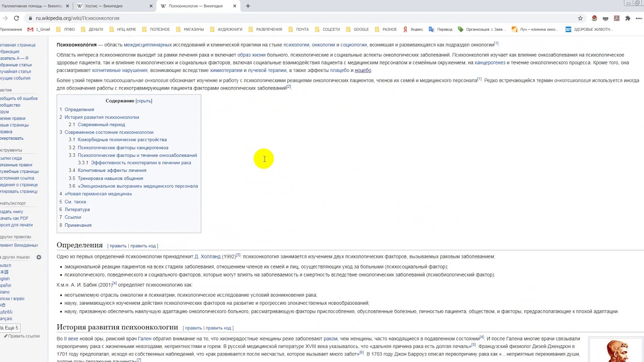The image size is (644, 362).
Task: Bookmark this page with the star icon
Action: (x=580, y=18)
